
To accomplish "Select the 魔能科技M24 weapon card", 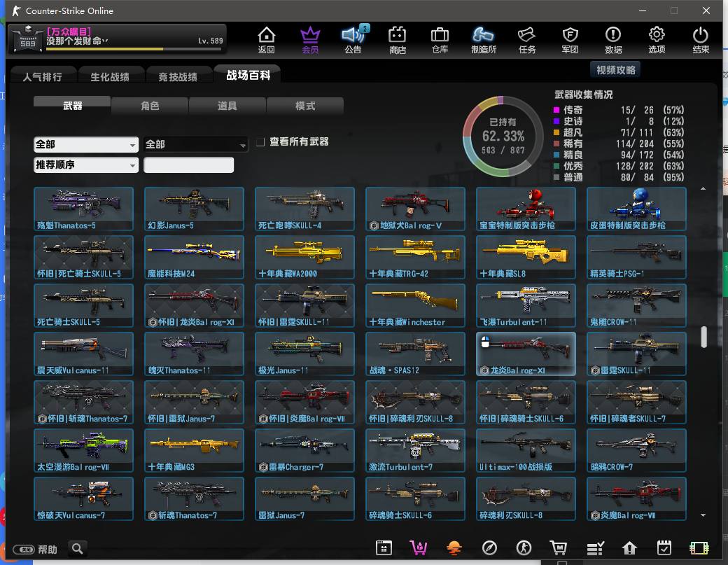I will 194,257.
